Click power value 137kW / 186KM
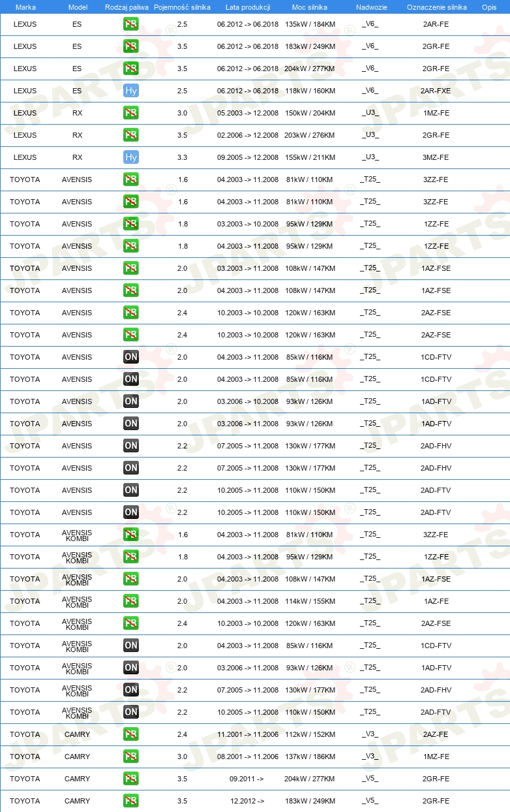This screenshot has height=812, width=510. coord(310,757)
